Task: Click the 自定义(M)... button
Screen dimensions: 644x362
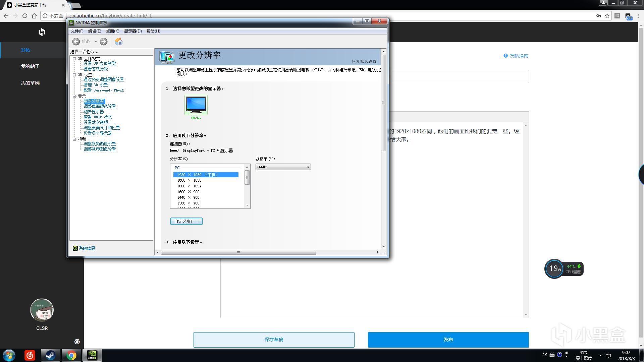Action: (x=186, y=221)
